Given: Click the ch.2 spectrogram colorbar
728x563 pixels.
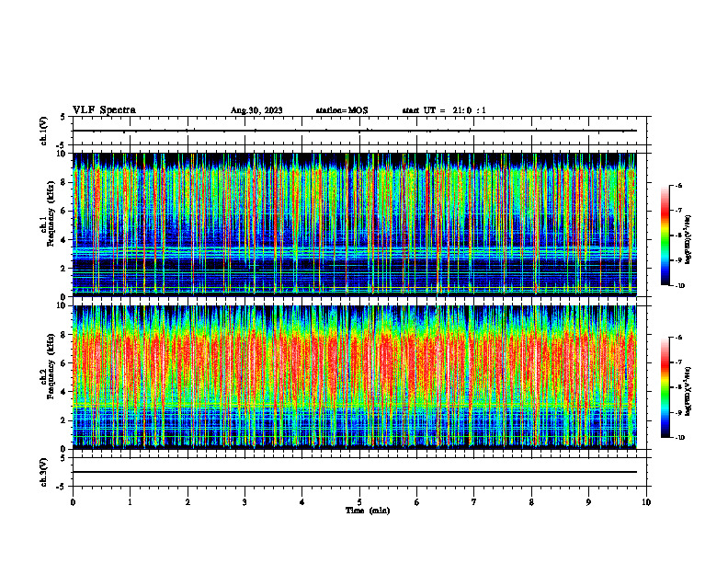Looking at the screenshot, I should (665, 387).
